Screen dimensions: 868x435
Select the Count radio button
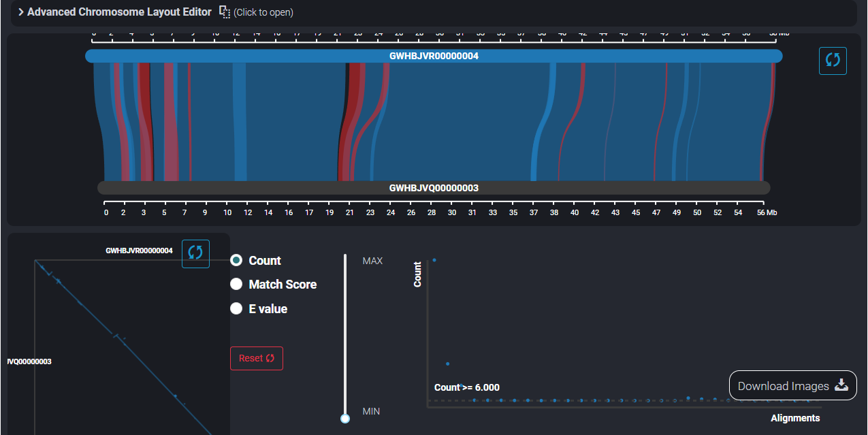pos(236,260)
